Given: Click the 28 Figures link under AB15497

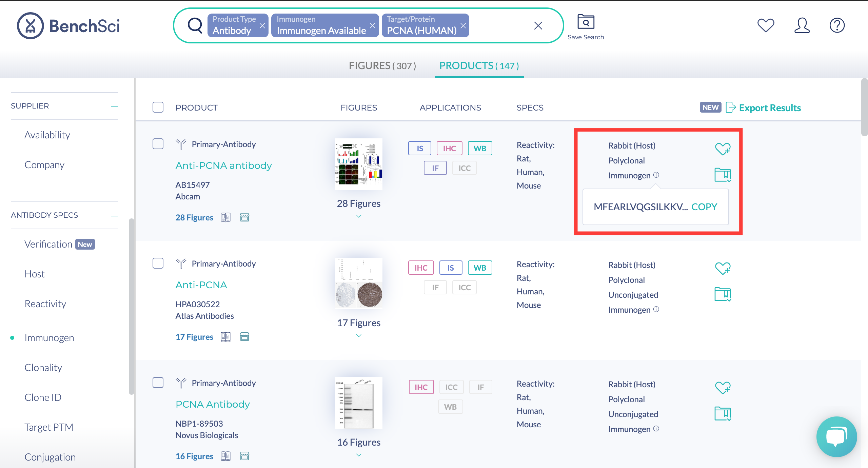Looking at the screenshot, I should click(x=194, y=218).
